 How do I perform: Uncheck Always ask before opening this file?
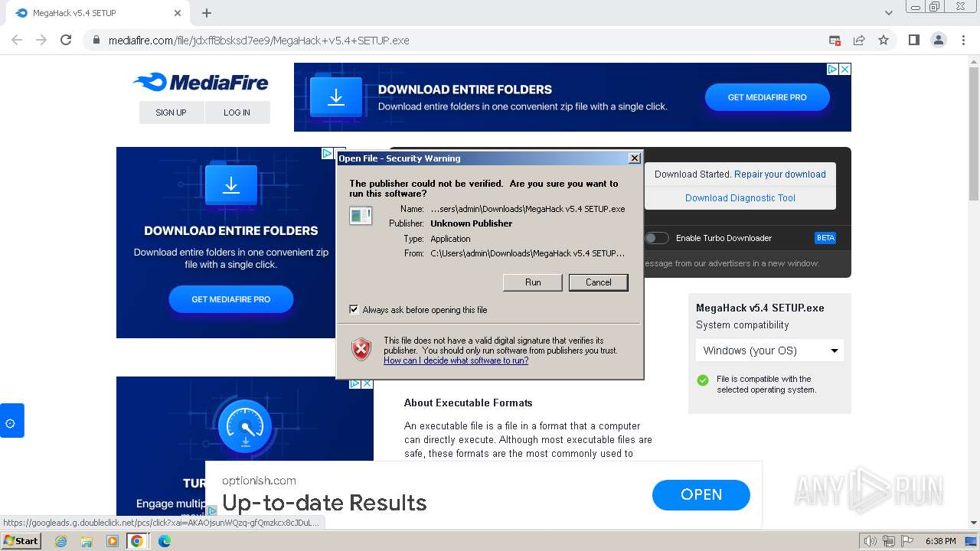click(354, 309)
